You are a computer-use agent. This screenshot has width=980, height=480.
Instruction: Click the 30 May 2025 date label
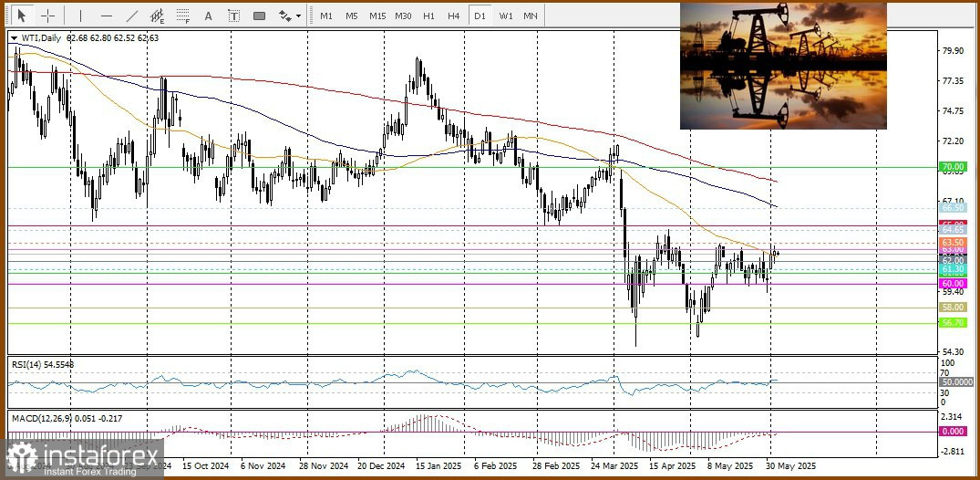[792, 466]
